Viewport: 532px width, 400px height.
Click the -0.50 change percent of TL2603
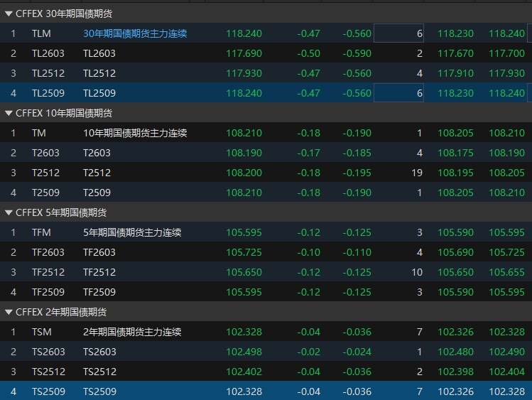[x=308, y=53]
